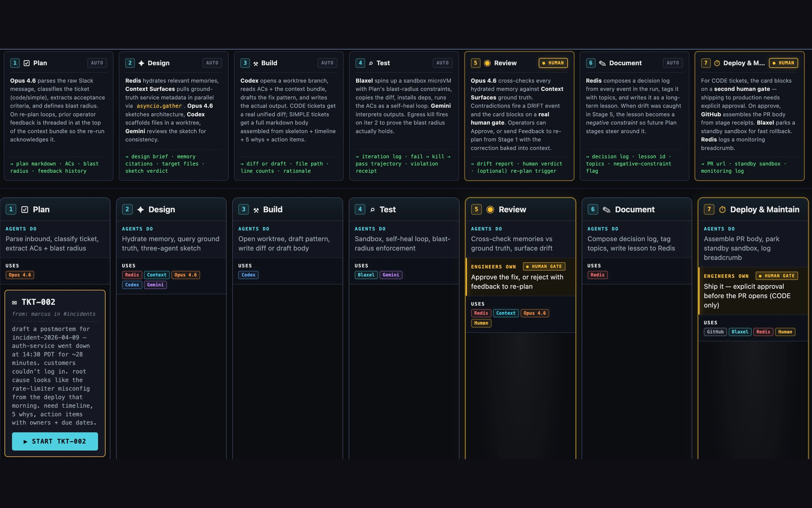Click Deploy & Maintain column title
Screen dimensions: 812x508
coord(765,210)
